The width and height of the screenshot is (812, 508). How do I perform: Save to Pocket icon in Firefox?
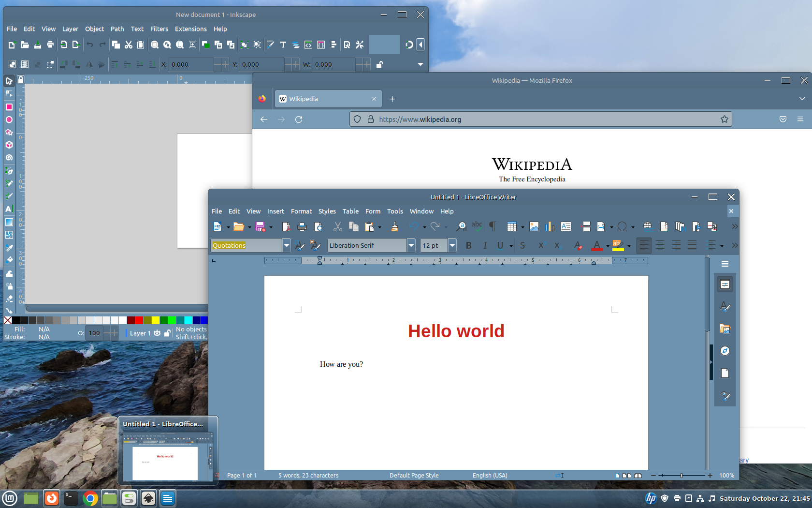[x=783, y=119]
